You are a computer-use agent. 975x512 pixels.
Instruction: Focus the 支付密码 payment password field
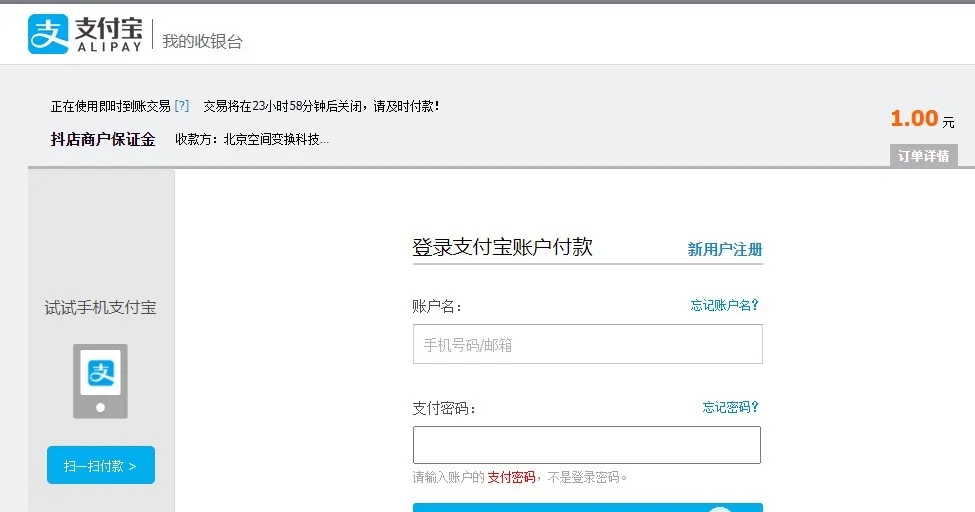click(587, 445)
